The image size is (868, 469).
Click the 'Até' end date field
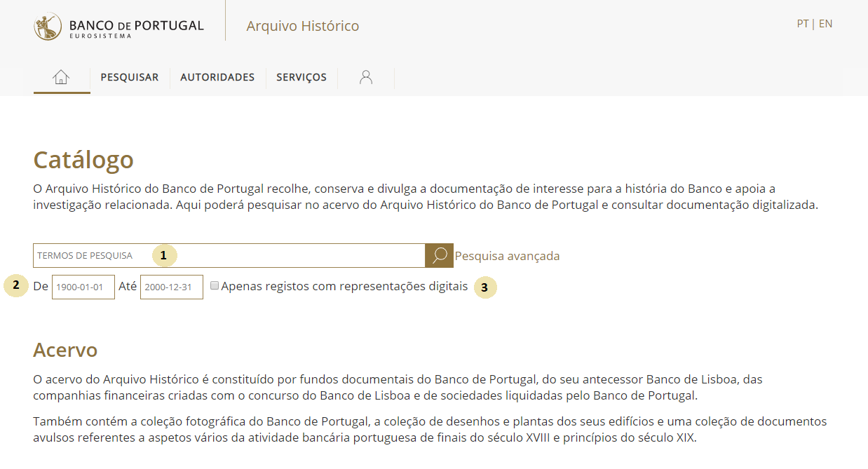pyautogui.click(x=172, y=287)
